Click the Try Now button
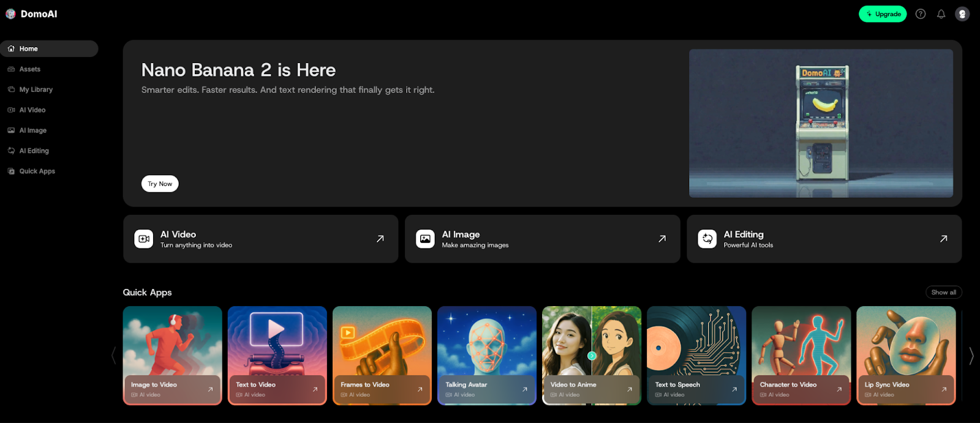The width and height of the screenshot is (980, 423). (160, 184)
